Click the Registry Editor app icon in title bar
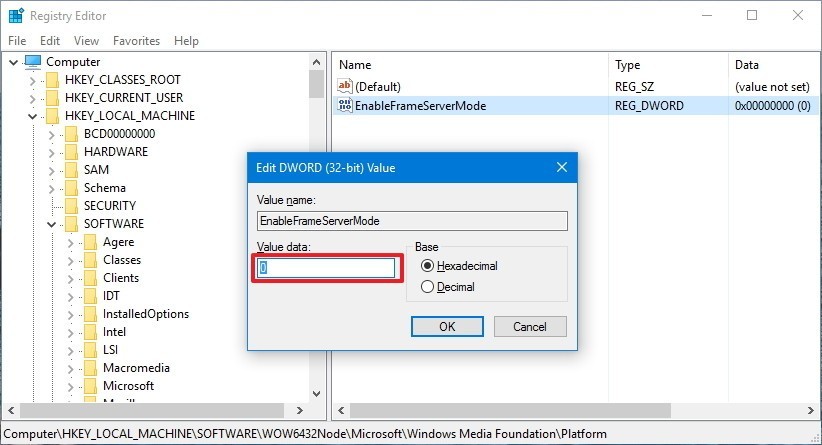This screenshot has height=445, width=822. click(16, 15)
